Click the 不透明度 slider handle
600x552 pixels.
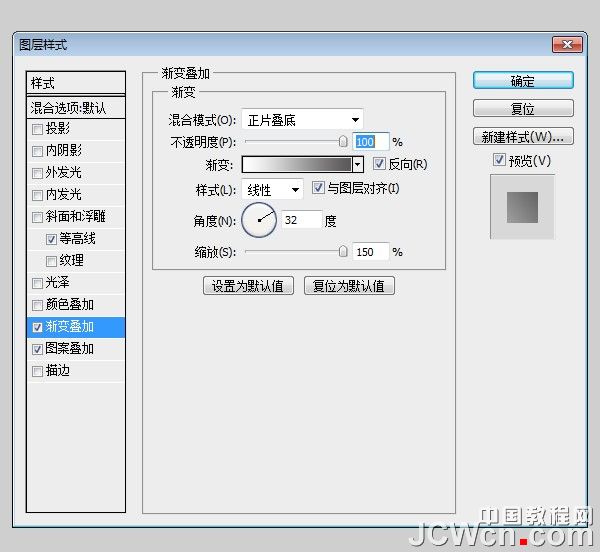click(x=343, y=142)
